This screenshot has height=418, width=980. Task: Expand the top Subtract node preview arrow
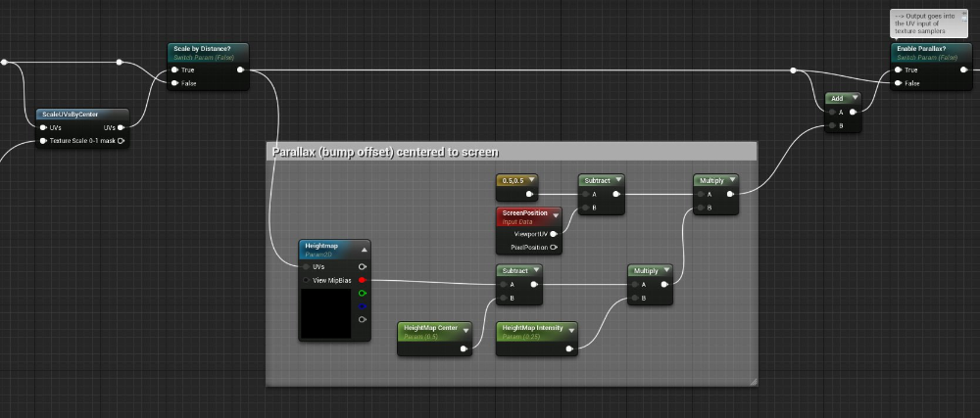(x=618, y=180)
